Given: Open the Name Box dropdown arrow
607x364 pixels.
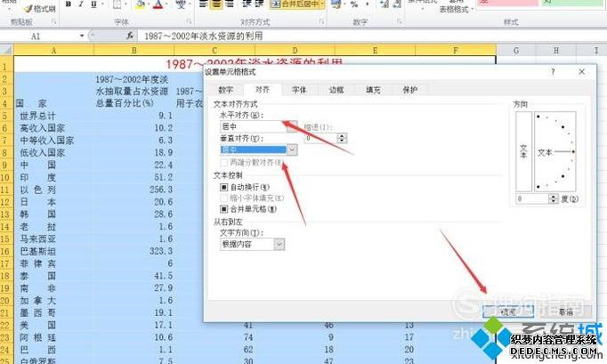Looking at the screenshot, I should [82, 36].
